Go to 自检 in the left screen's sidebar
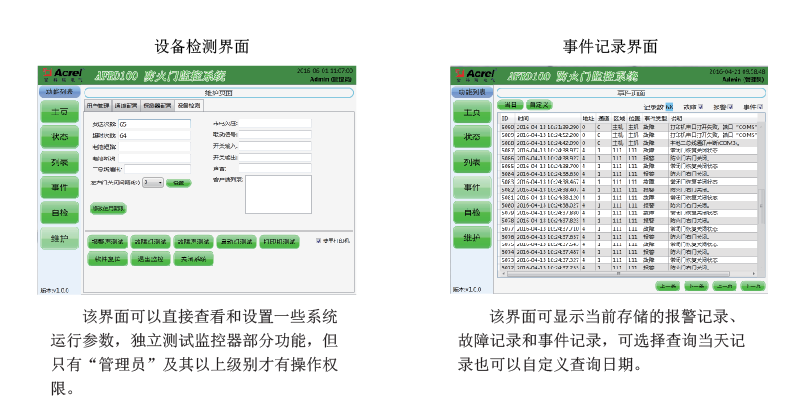 (x=60, y=212)
